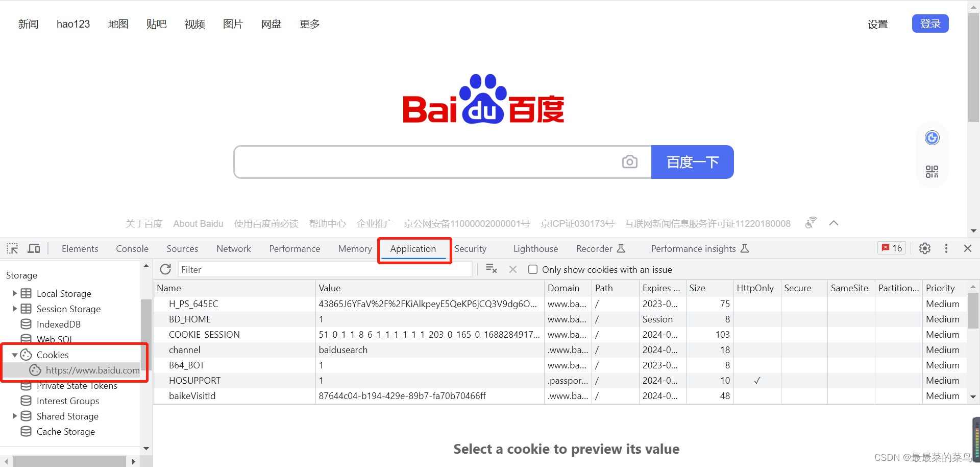Close the DevTools panel
Image resolution: width=980 pixels, height=467 pixels.
click(x=968, y=248)
